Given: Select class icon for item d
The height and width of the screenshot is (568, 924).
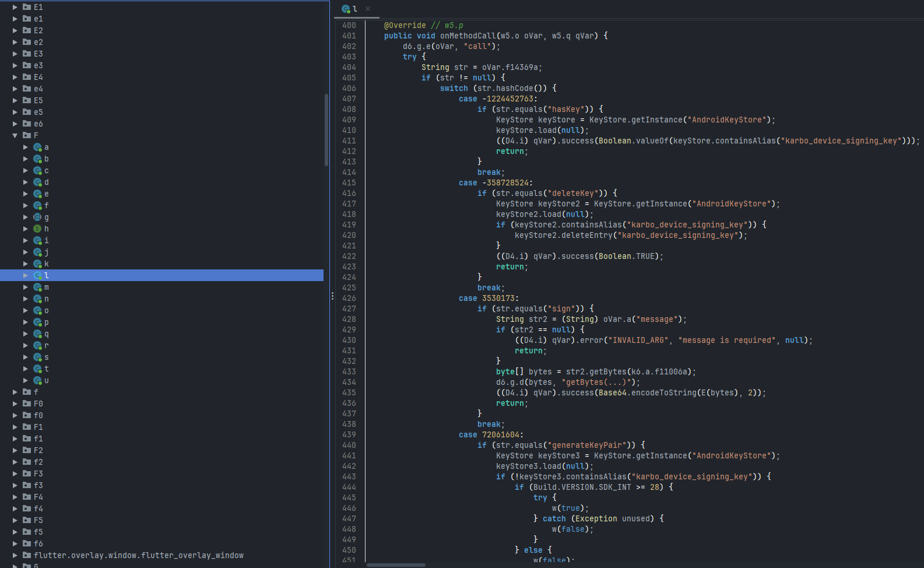Looking at the screenshot, I should [x=37, y=182].
